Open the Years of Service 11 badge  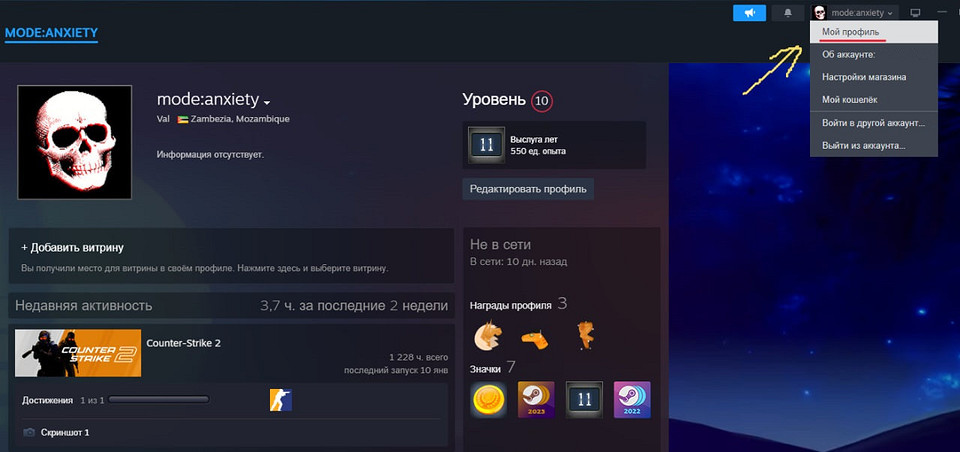(x=584, y=400)
